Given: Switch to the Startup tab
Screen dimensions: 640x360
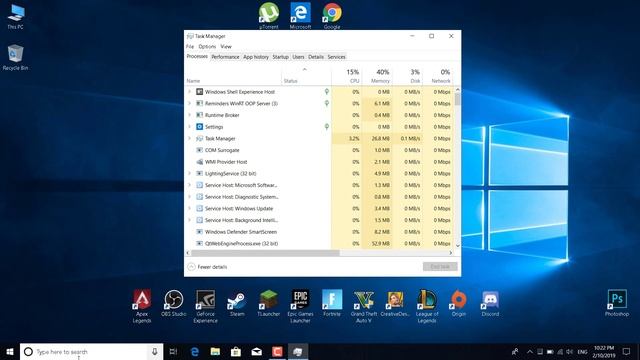Looking at the screenshot, I should (x=280, y=57).
